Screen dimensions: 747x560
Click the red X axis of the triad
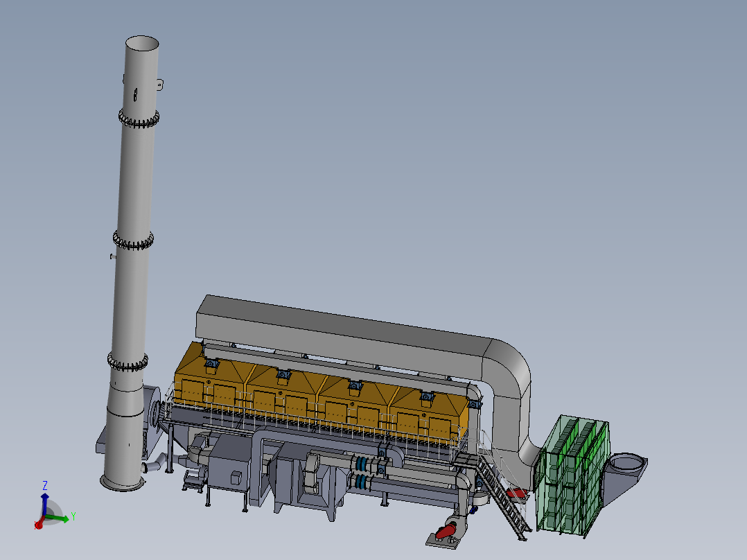39,524
